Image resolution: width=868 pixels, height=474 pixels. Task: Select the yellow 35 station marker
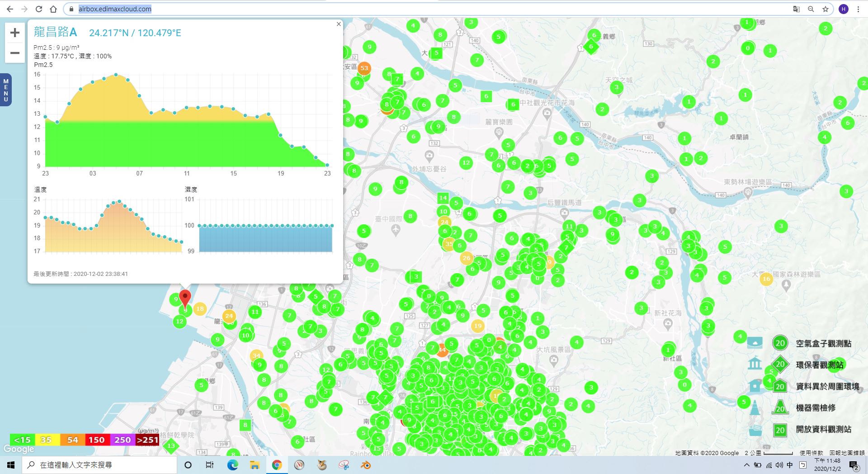click(x=449, y=244)
